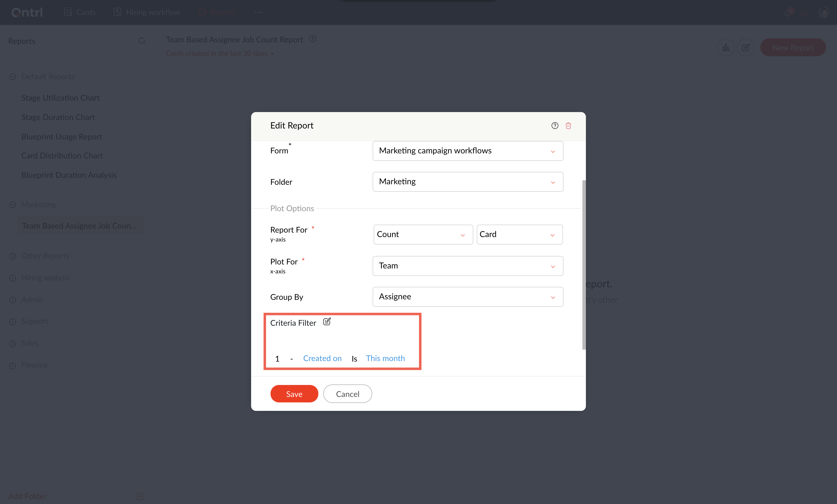Click the Edit Report dialog scrollbar
This screenshot has width=837, height=504.
coord(584,265)
